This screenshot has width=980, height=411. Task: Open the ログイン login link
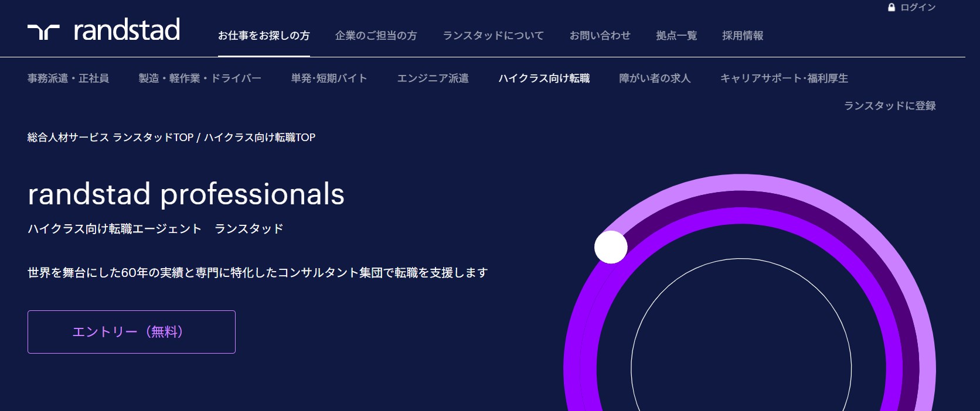(x=918, y=8)
